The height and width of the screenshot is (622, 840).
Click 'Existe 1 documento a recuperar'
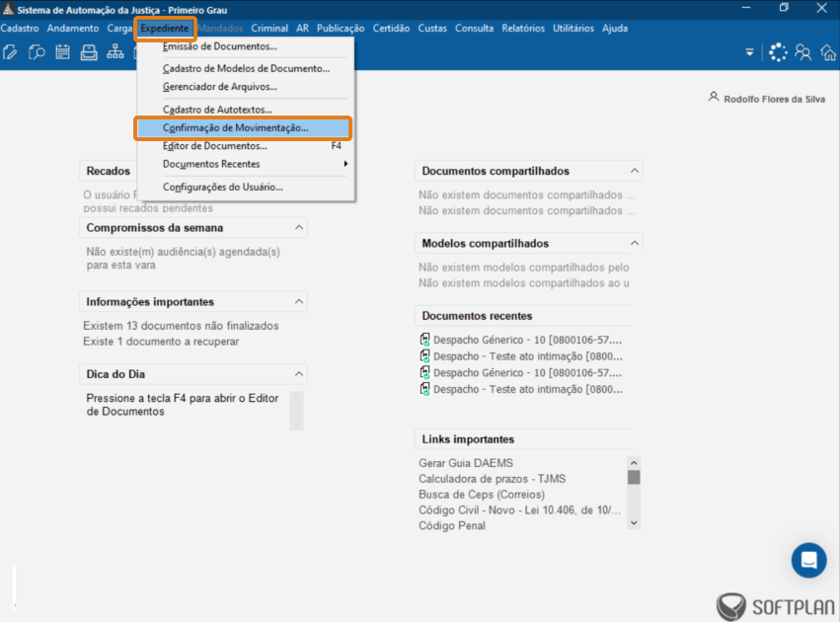coord(161,342)
